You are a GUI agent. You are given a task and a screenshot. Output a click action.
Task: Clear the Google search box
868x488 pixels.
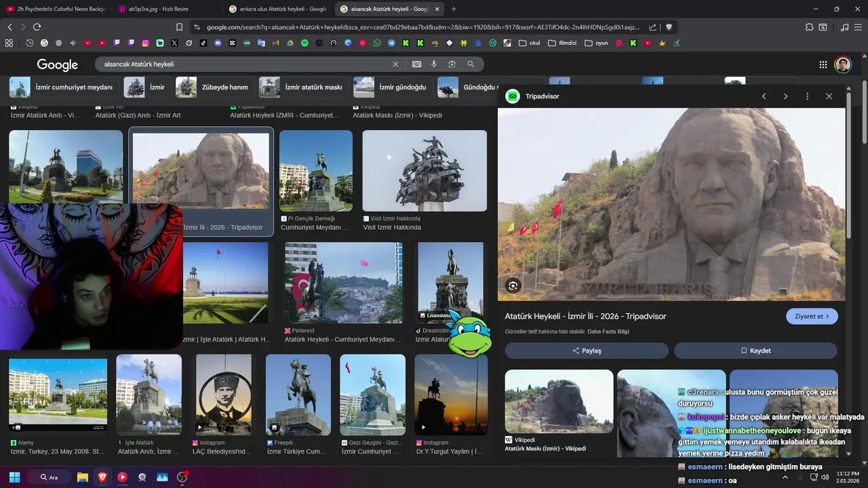pos(395,64)
